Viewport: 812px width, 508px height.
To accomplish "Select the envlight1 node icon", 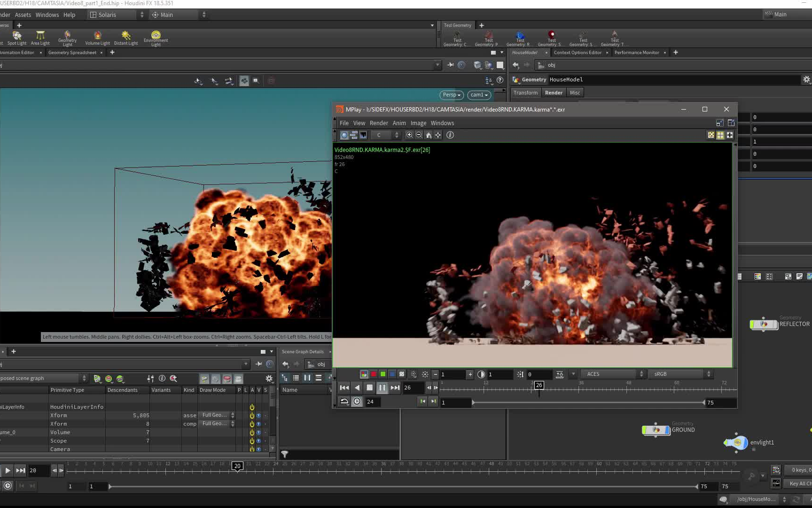I will (x=736, y=443).
